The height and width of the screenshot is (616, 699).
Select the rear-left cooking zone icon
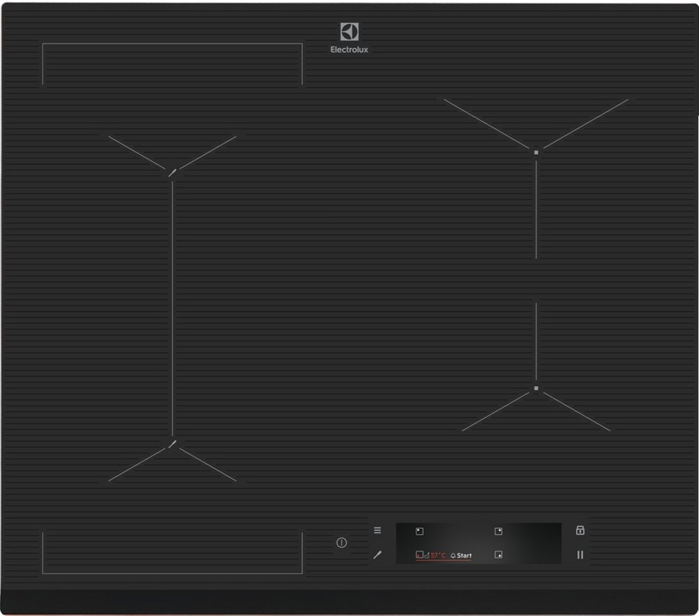pos(420,531)
